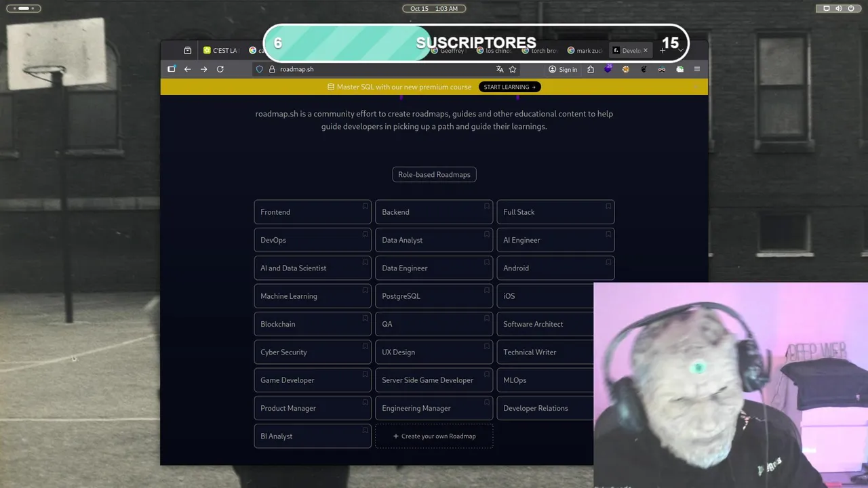Viewport: 868px width, 488px height.
Task: View site security lock info
Action: [x=272, y=69]
